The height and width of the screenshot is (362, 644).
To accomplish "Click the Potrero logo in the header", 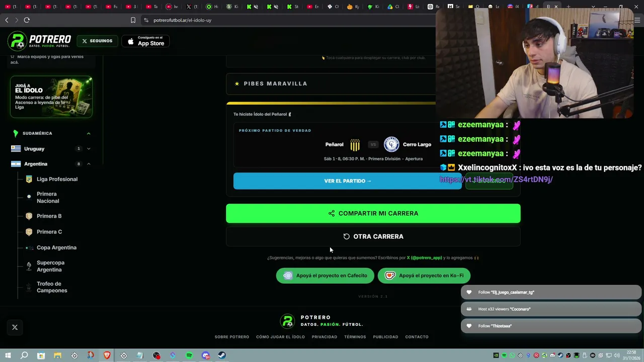I will [39, 41].
